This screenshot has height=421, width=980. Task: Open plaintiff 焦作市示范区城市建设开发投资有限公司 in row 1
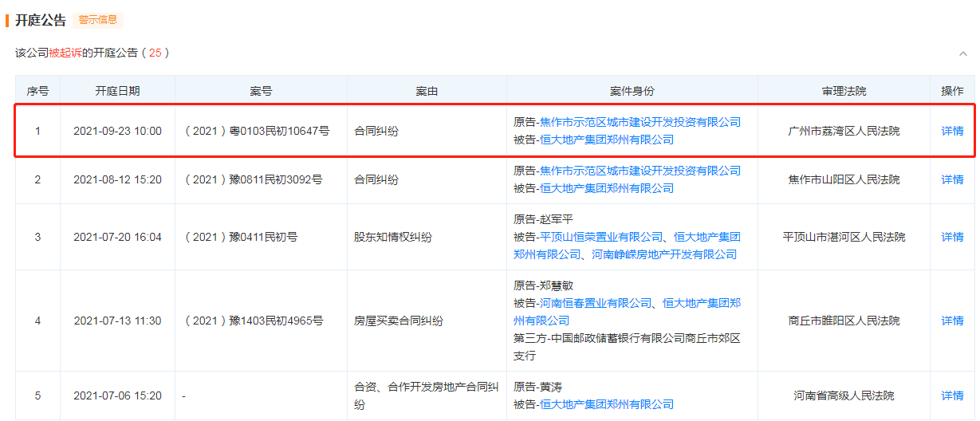tap(640, 122)
